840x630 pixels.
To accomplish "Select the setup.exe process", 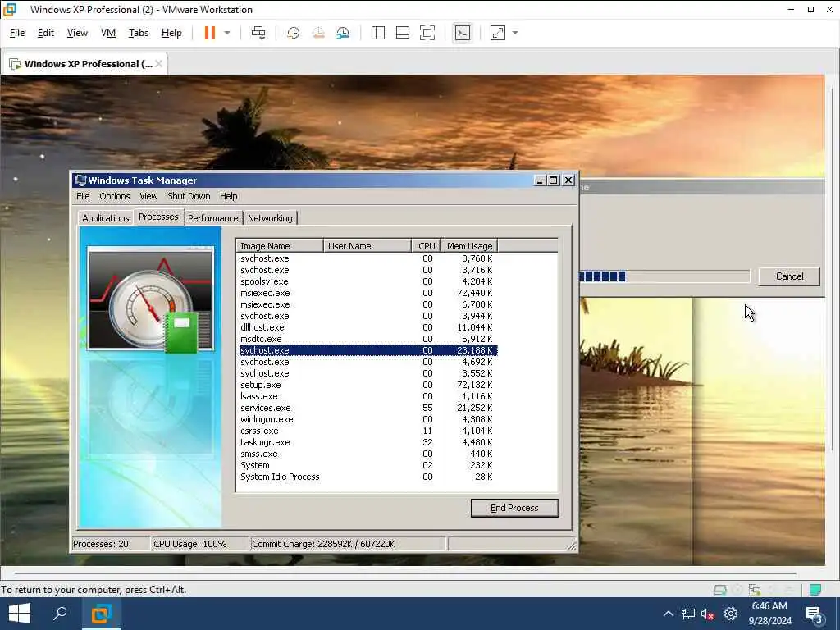I will click(368, 385).
